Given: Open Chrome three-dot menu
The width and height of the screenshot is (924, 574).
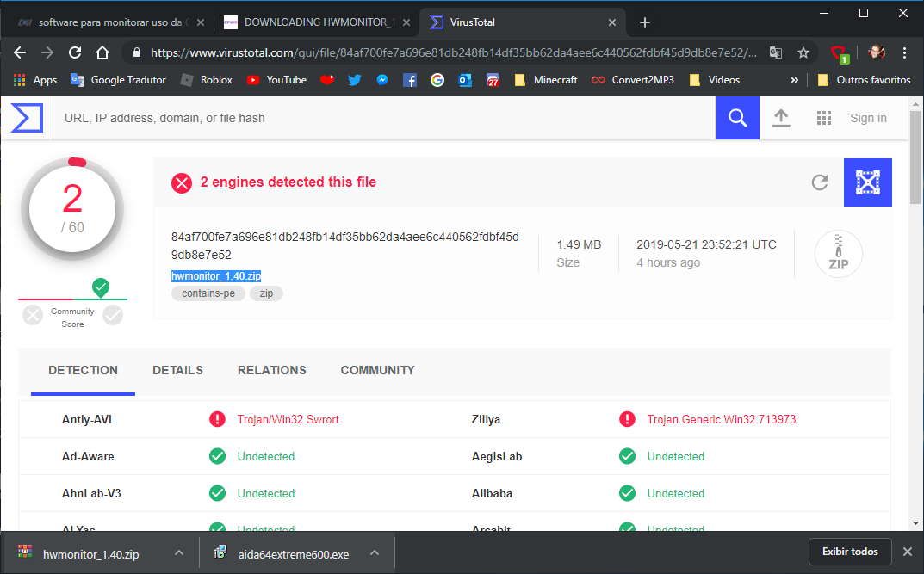Looking at the screenshot, I should (x=904, y=52).
